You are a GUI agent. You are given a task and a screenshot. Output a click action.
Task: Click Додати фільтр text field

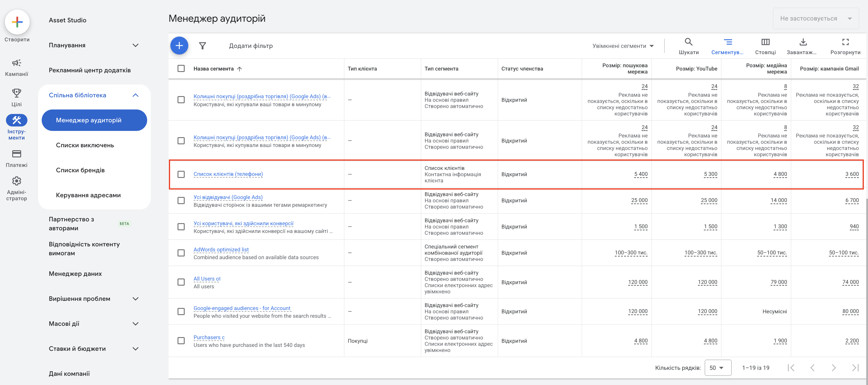pyautogui.click(x=251, y=46)
